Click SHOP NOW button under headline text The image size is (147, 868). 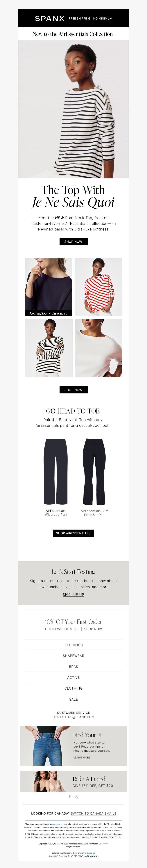click(73, 242)
